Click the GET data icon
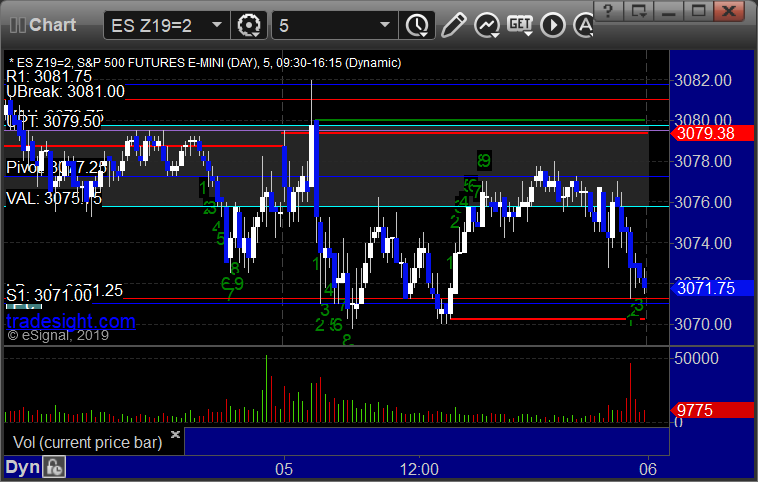Screen dimensions: 758x482 (x=520, y=25)
